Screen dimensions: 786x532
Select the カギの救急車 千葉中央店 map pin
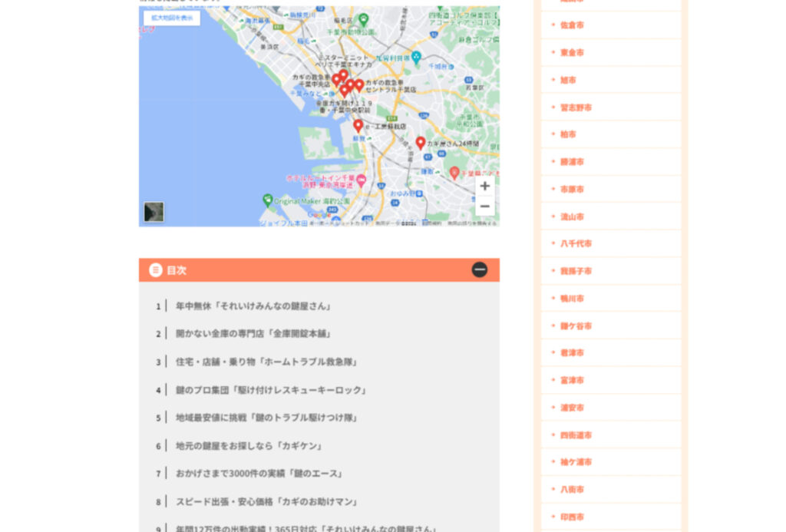pos(336,79)
